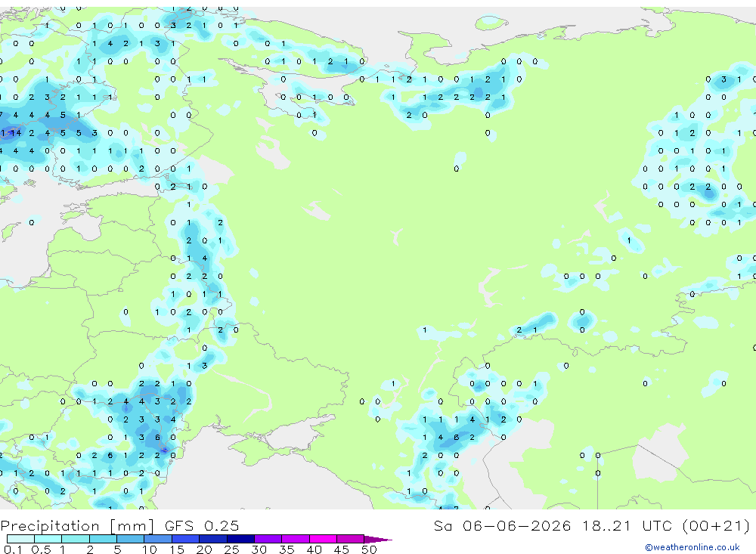Click the 45–50 mm legend swatch

click(x=351, y=539)
